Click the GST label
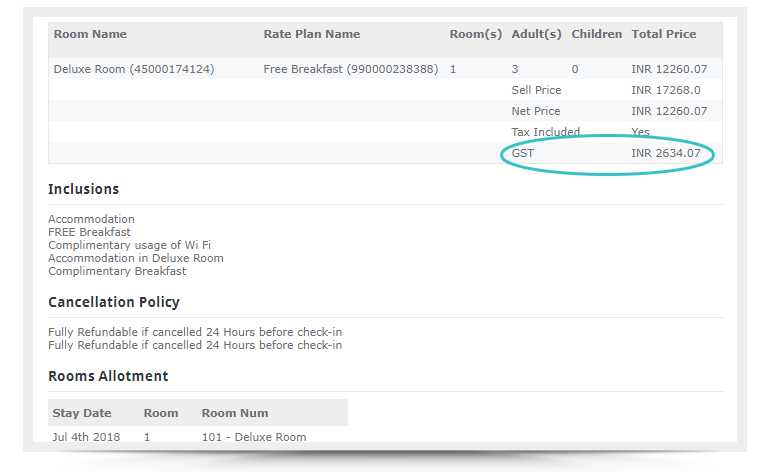 click(522, 153)
